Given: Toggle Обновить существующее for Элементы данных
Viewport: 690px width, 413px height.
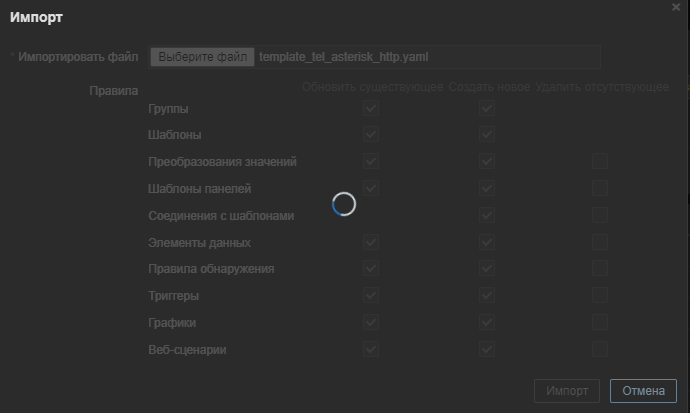Looking at the screenshot, I should 371,242.
